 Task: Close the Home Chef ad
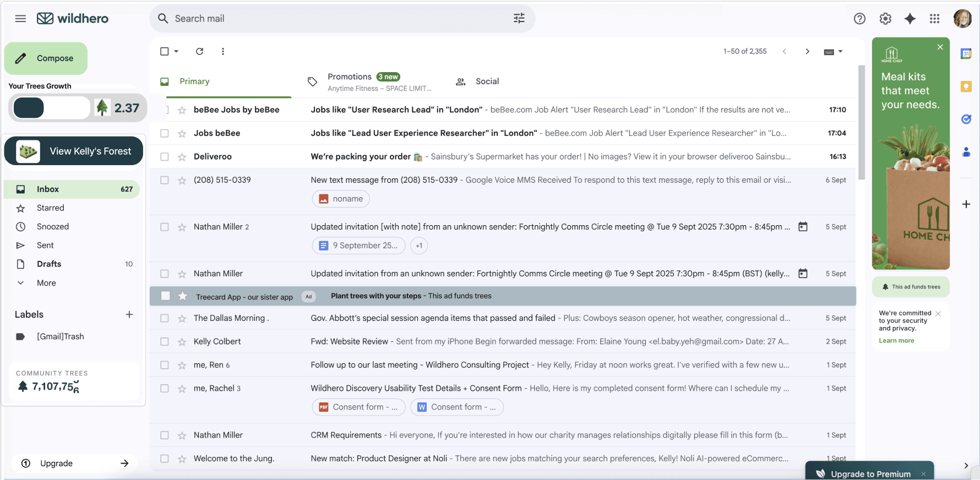940,47
